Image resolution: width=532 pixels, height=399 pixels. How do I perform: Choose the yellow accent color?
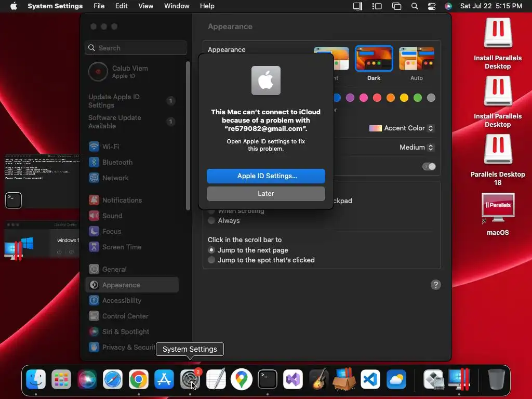pyautogui.click(x=404, y=98)
